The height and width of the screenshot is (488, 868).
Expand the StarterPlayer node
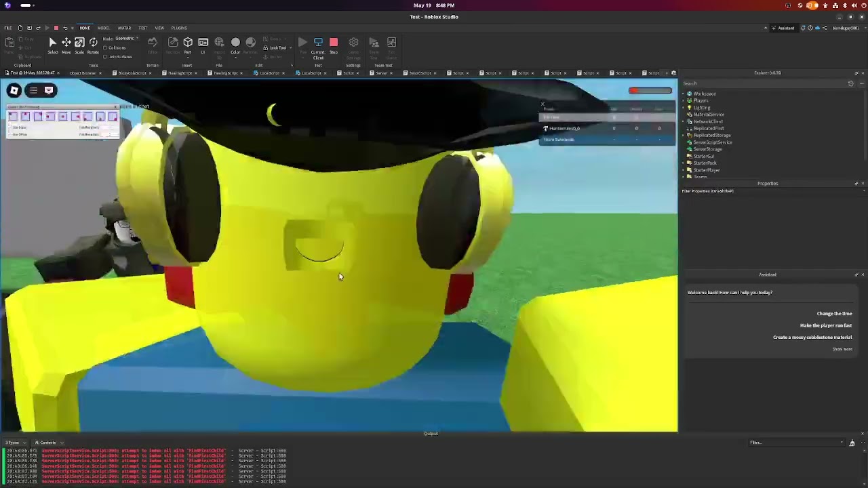[684, 170]
